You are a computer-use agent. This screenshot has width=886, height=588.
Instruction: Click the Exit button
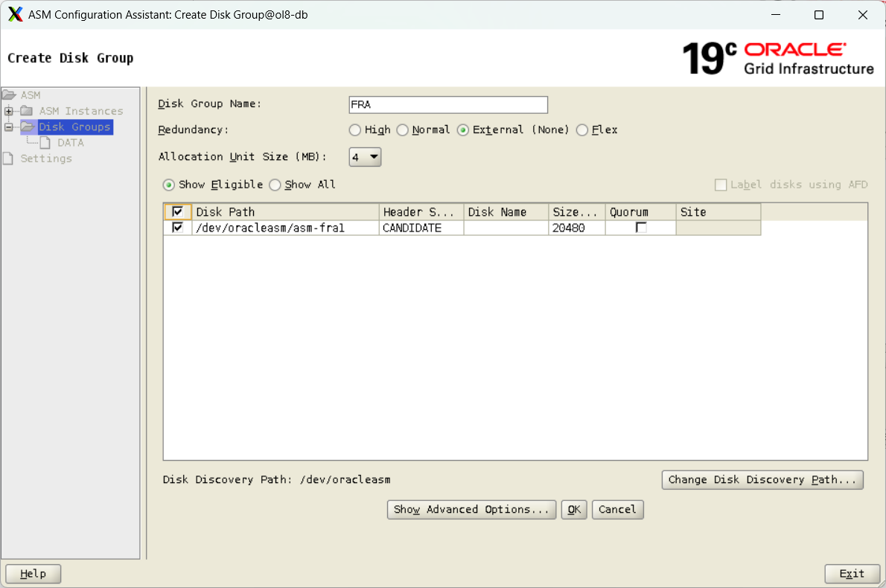[x=852, y=574]
